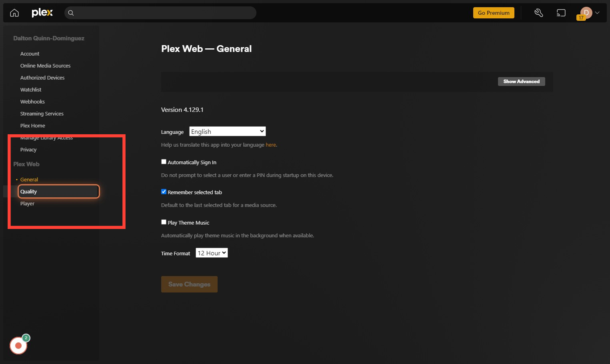The width and height of the screenshot is (610, 364).
Task: Open Account settings page
Action: 30,54
